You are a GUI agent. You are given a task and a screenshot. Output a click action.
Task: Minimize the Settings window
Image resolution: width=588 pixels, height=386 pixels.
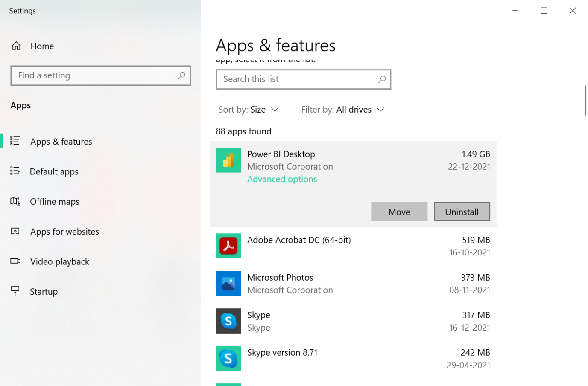(x=515, y=11)
